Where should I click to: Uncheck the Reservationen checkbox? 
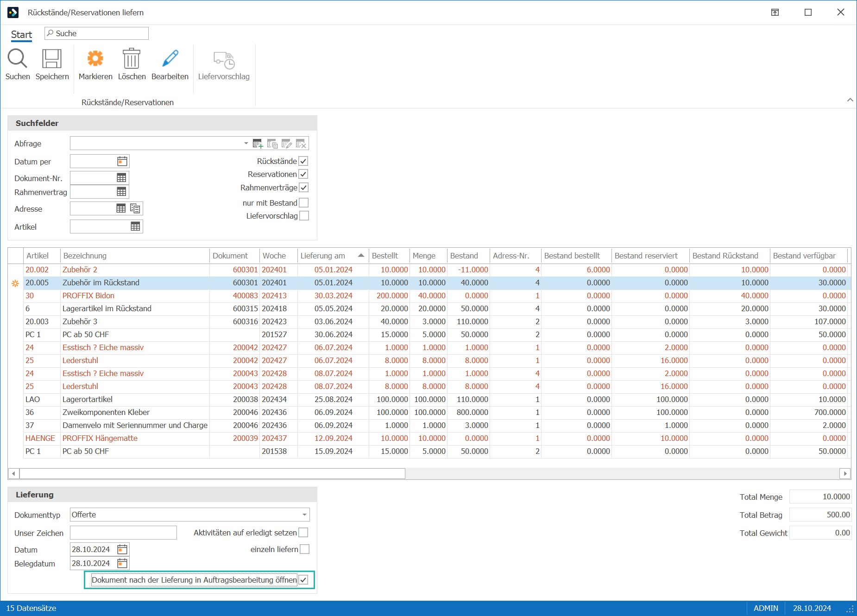[303, 174]
